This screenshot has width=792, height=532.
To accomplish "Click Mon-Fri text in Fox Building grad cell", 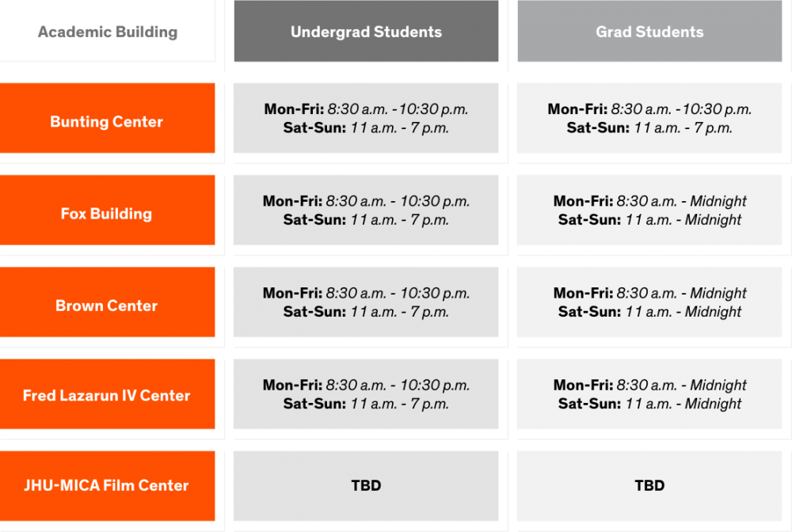I will (x=584, y=201).
